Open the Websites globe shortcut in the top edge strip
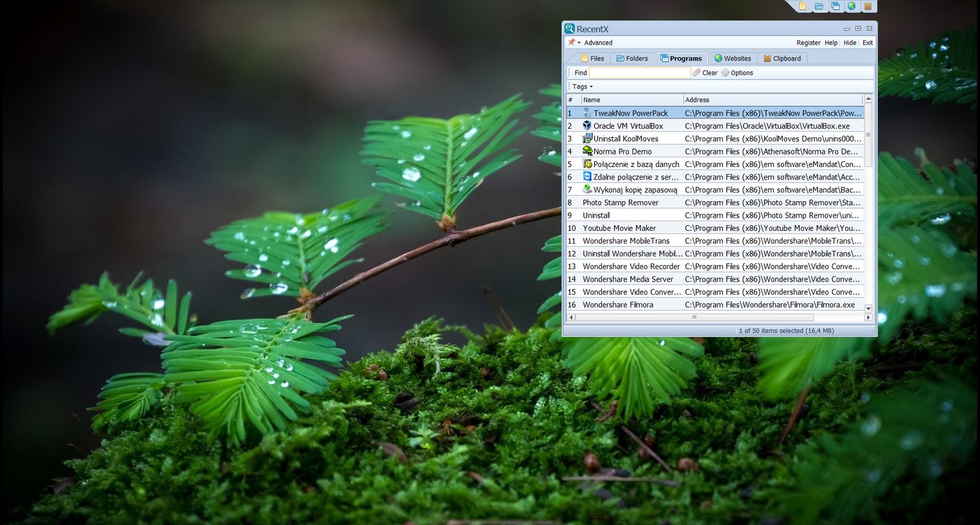 click(851, 6)
